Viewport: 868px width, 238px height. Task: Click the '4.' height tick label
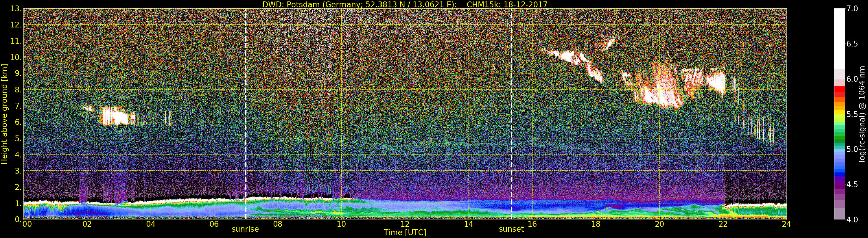pos(18,155)
